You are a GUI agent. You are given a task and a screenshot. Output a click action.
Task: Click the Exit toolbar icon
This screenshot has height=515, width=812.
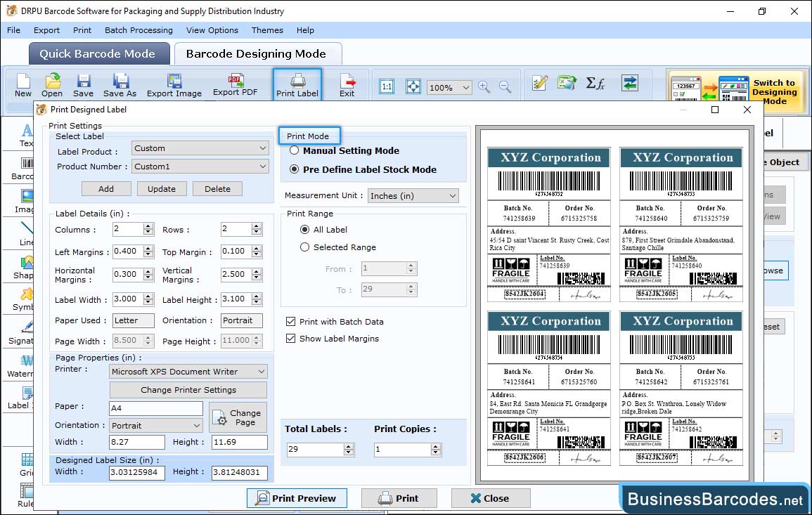pos(347,86)
